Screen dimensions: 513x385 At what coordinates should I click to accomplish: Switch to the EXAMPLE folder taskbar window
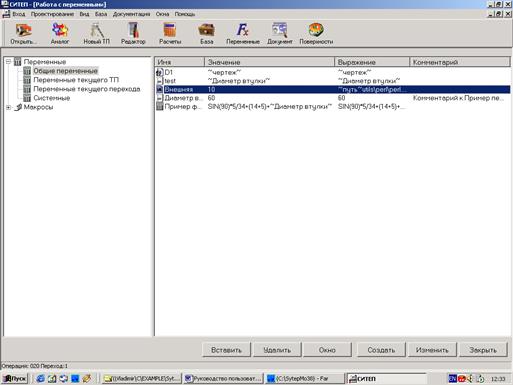(142, 379)
